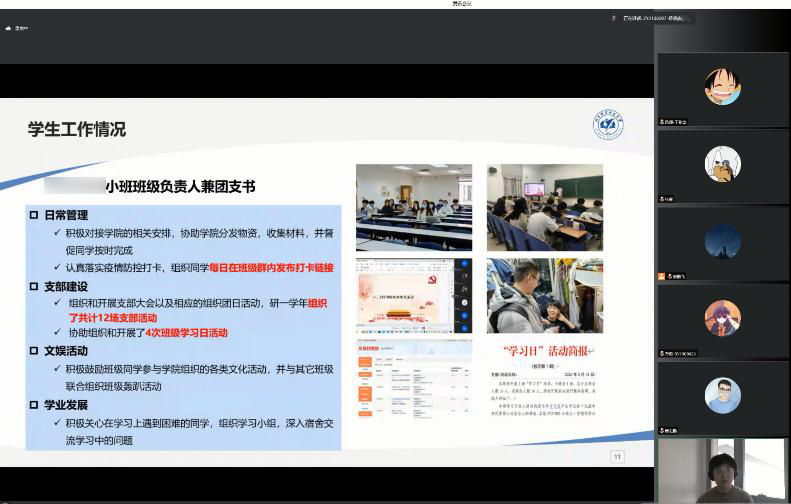Click the red 学习日 活动简报 document image
The image size is (791, 504).
tap(545, 390)
